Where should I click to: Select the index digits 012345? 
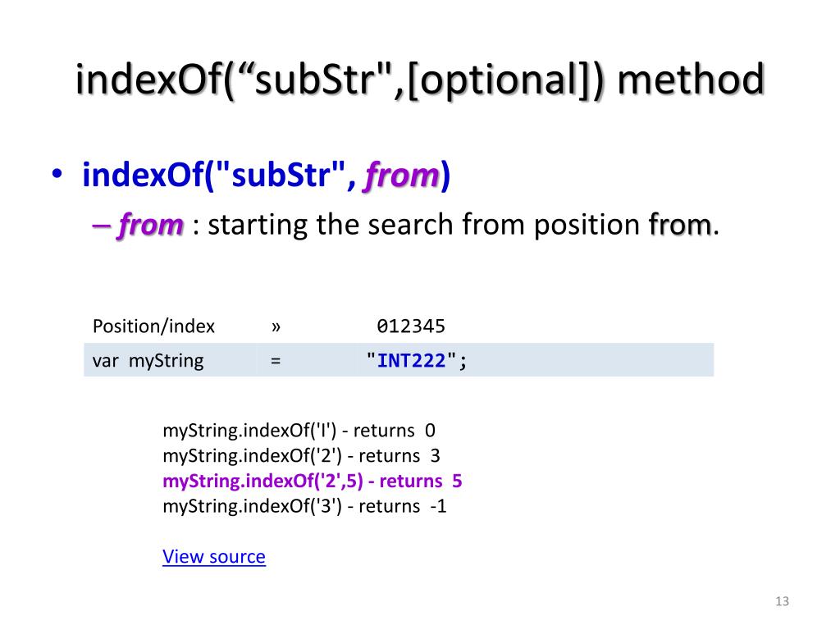click(x=411, y=326)
